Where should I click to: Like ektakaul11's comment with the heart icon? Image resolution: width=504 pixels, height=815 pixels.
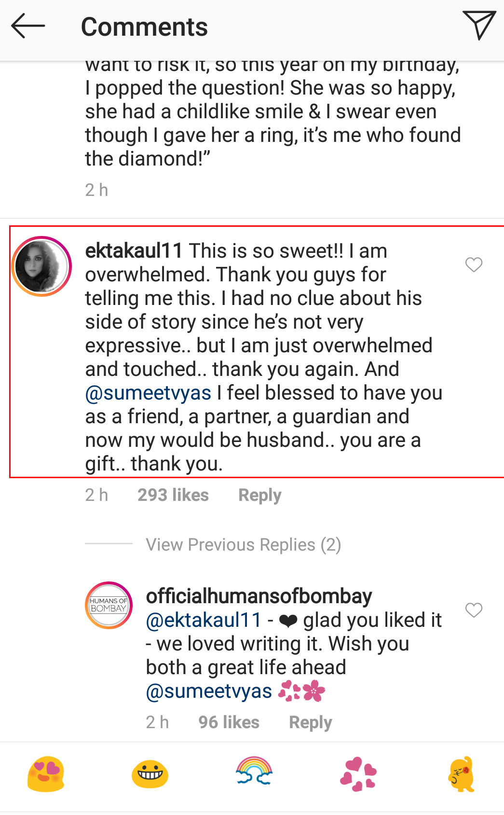[x=473, y=264]
